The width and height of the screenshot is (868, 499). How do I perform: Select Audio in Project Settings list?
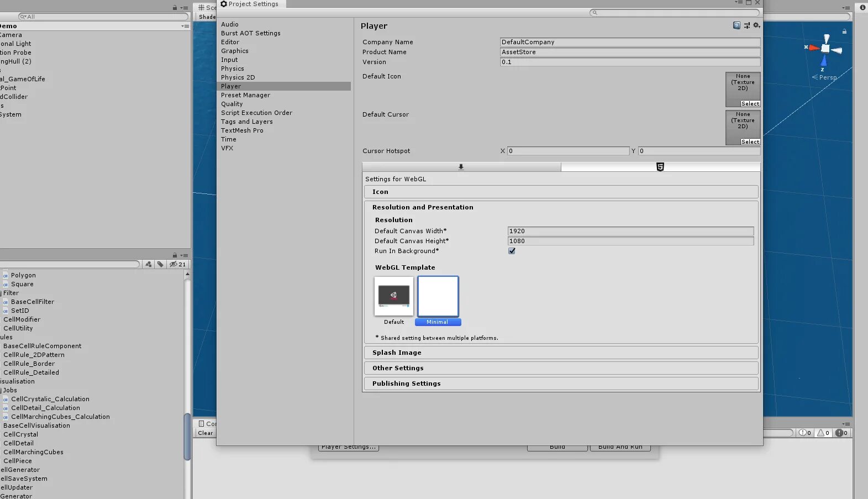tap(230, 24)
